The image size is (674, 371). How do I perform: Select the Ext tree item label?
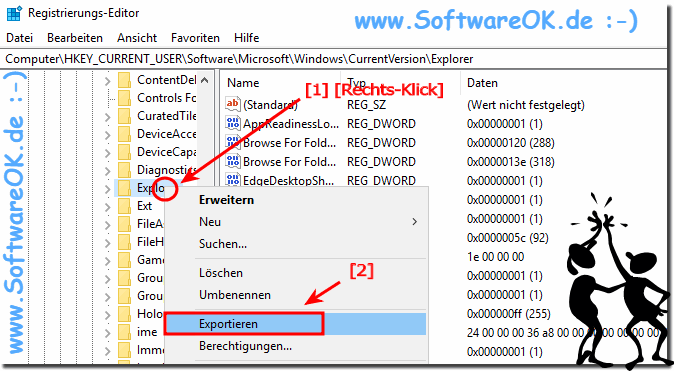pyautogui.click(x=144, y=206)
